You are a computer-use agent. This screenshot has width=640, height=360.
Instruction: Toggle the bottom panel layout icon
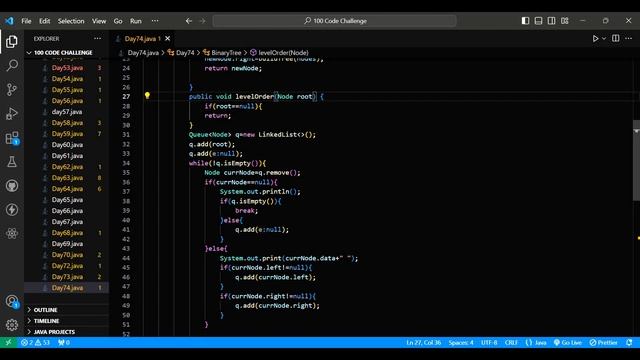538,21
